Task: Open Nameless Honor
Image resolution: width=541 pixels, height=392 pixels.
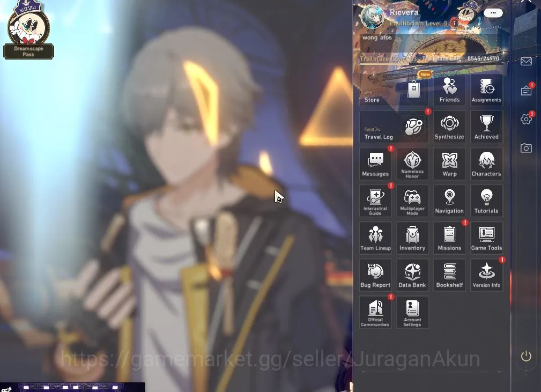Action: (x=412, y=164)
